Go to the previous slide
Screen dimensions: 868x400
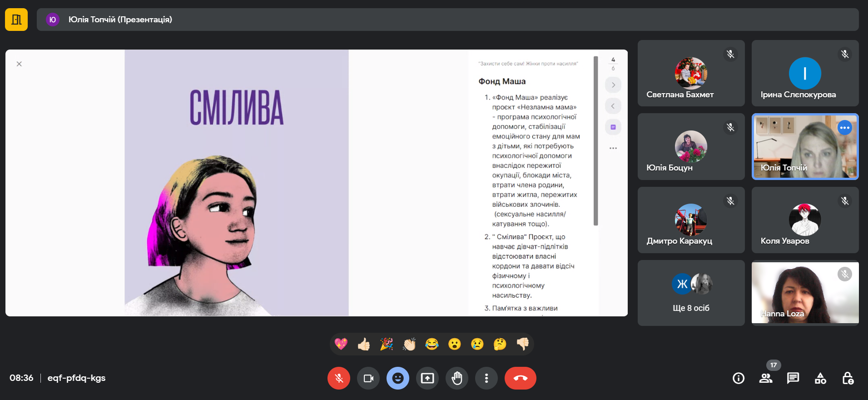click(613, 106)
